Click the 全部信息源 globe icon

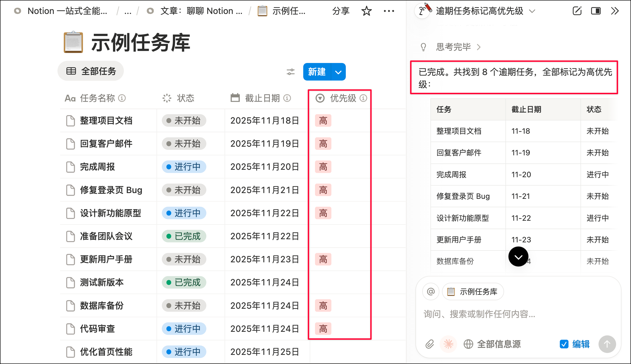point(468,344)
